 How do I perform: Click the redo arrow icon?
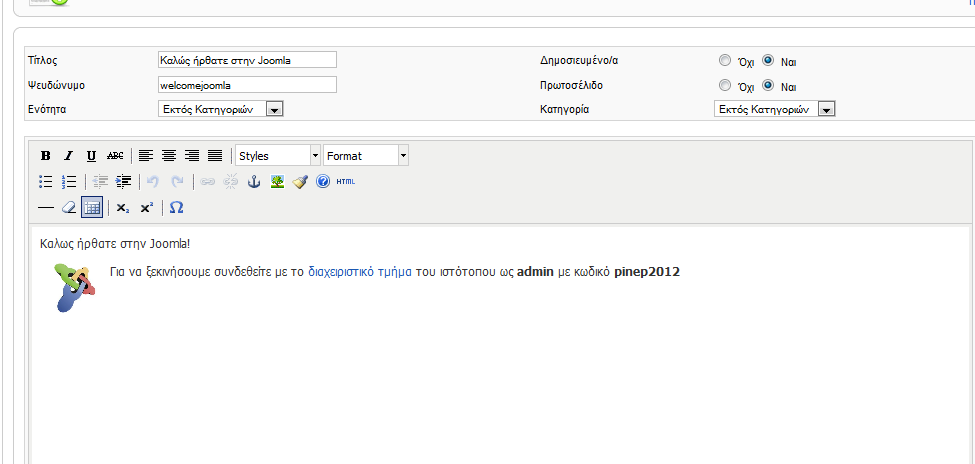[177, 182]
